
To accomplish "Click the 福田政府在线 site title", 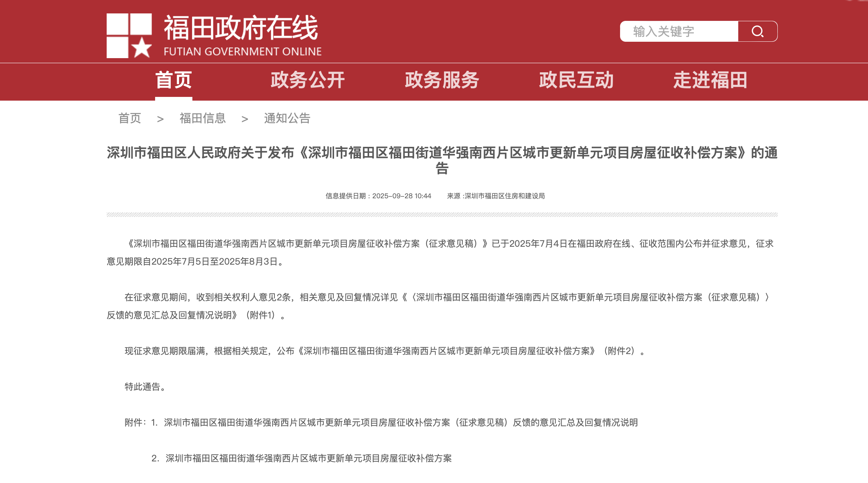I will (x=241, y=28).
